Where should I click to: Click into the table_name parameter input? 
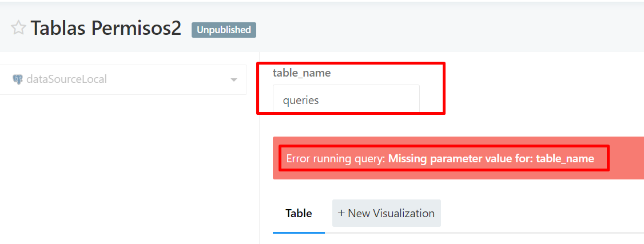(x=346, y=99)
